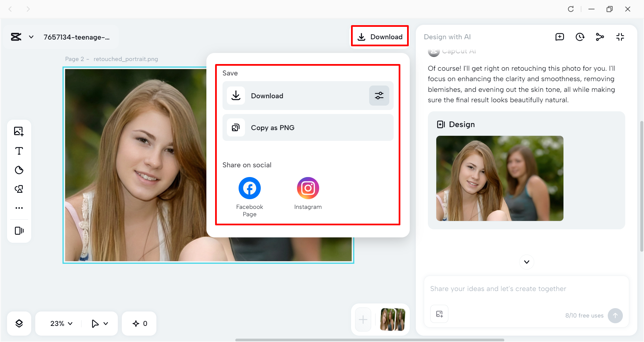Click the CapCut logo menu icon
The image size is (644, 342).
tap(16, 37)
